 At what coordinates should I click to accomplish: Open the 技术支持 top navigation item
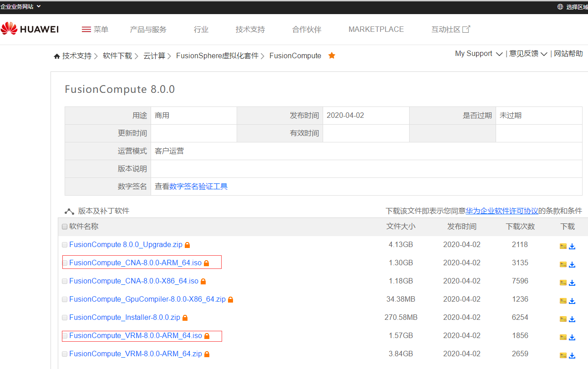(x=250, y=29)
